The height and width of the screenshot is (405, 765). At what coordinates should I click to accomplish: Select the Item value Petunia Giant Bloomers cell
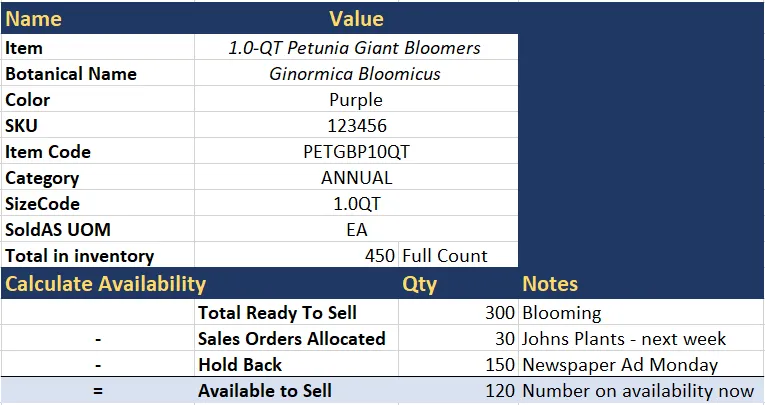click(x=356, y=47)
